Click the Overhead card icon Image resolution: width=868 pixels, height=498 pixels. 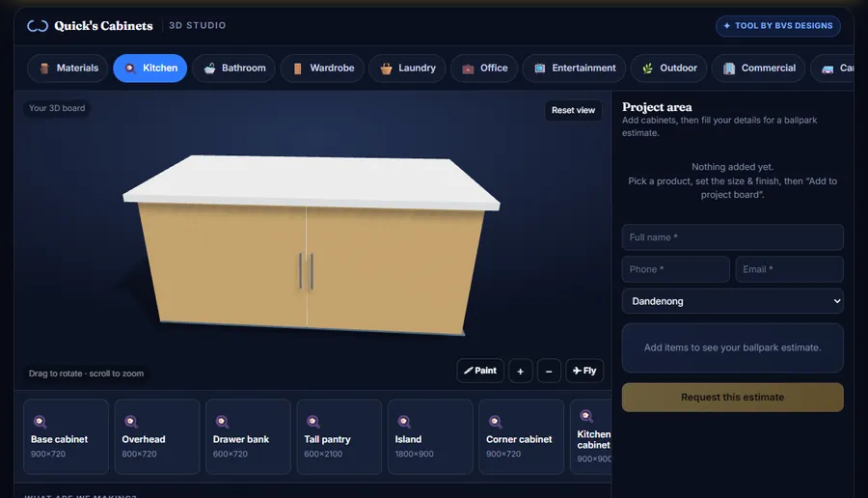[130, 422]
